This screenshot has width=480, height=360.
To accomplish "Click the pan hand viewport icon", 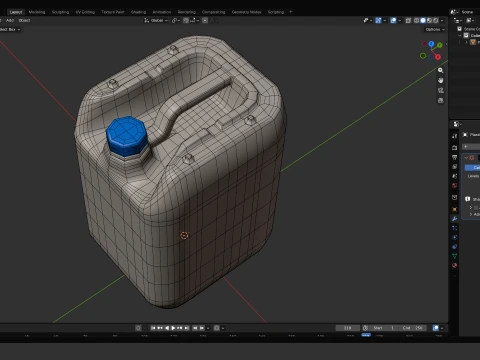I will click(x=441, y=80).
